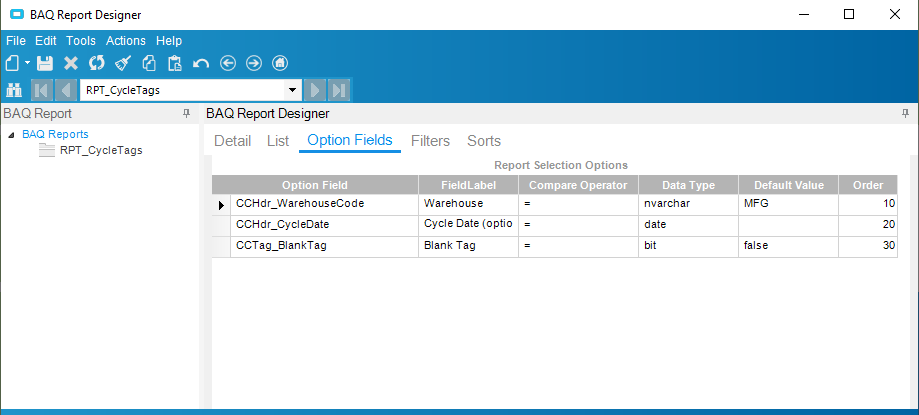919x415 pixels.
Task: Refresh the report with circular arrows icon
Action: 97,63
